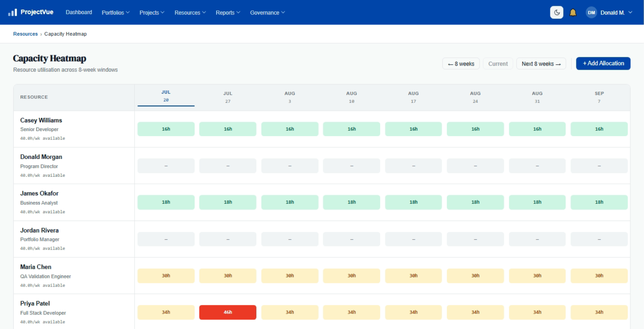Click Casey Williams' 16h Sep 7 cell
Viewport: 644px width, 329px height.
click(599, 129)
